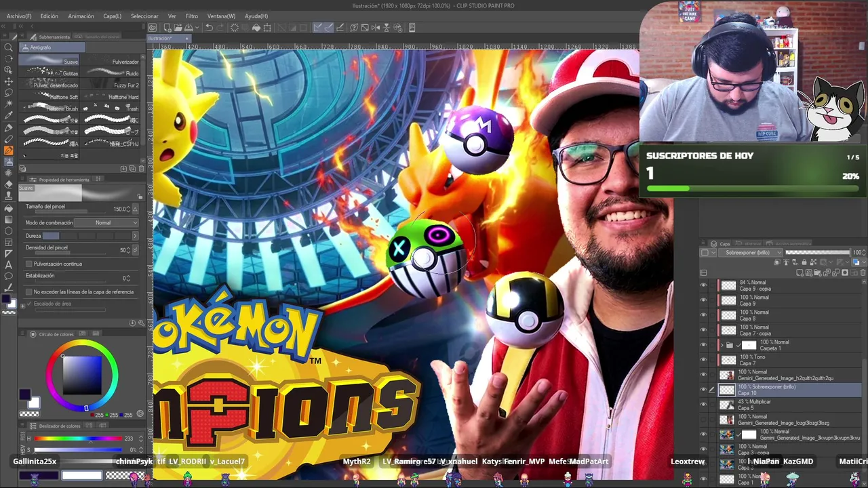Select the Auto select magic wand tool
The image size is (868, 488).
click(7, 104)
